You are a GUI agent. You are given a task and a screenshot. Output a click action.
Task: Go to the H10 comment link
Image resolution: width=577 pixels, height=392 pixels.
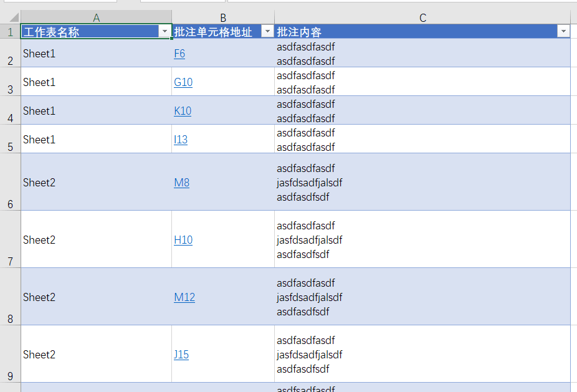pos(183,241)
